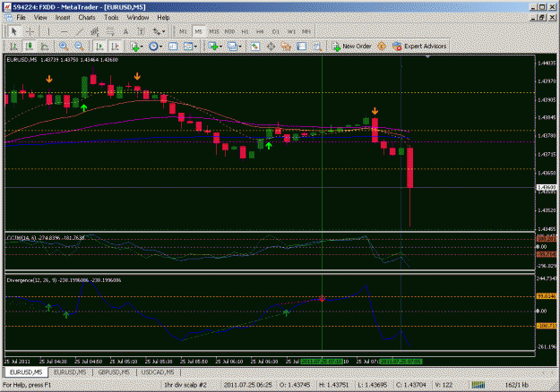Switch to the USDCAD,M5 chart tab
The width and height of the screenshot is (560, 392).
tap(158, 372)
